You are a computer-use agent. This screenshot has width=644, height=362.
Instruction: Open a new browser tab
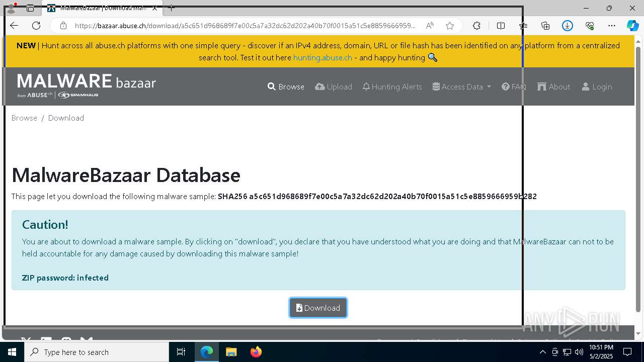171,8
